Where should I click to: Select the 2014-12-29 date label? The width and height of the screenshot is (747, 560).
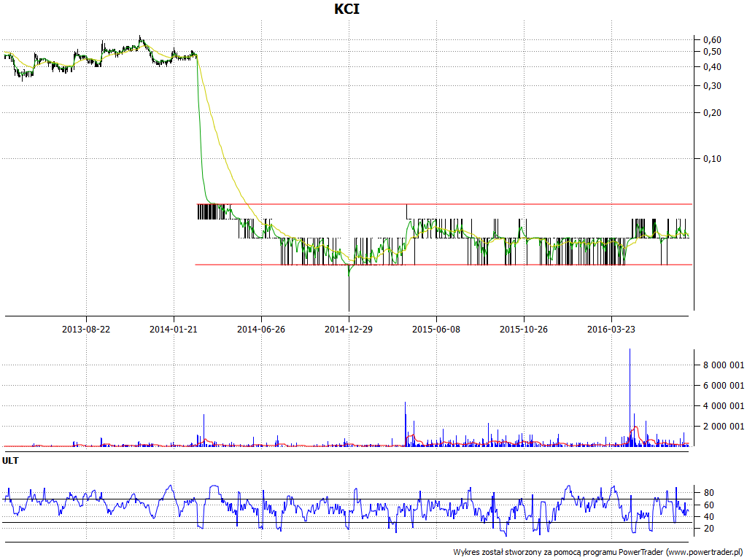(349, 329)
